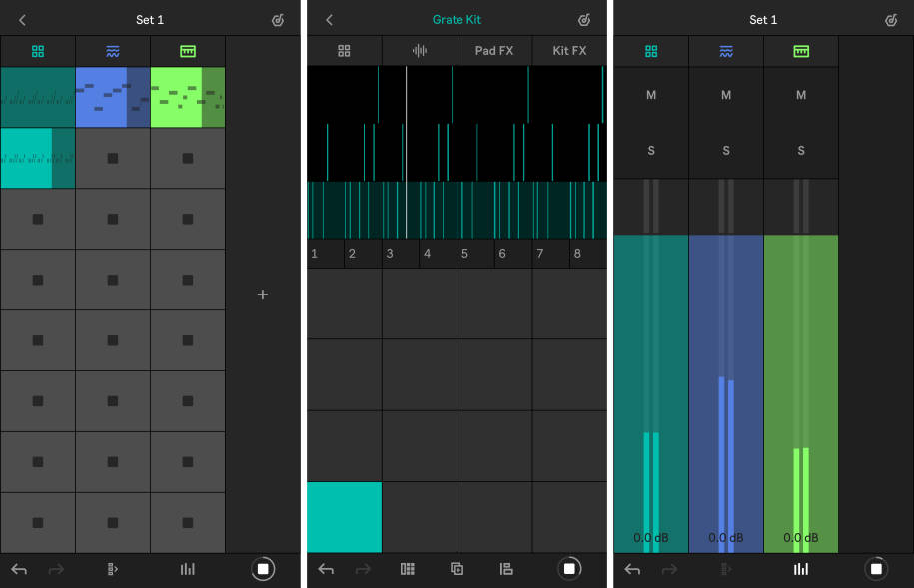
Task: Add a new track with the plus button
Action: [263, 294]
